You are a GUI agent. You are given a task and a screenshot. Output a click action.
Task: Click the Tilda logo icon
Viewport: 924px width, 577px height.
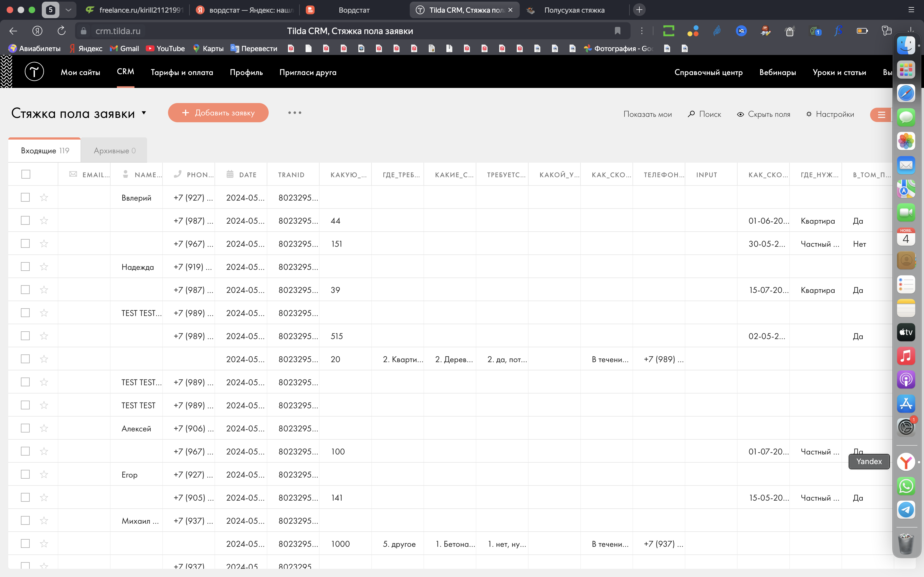coord(34,72)
